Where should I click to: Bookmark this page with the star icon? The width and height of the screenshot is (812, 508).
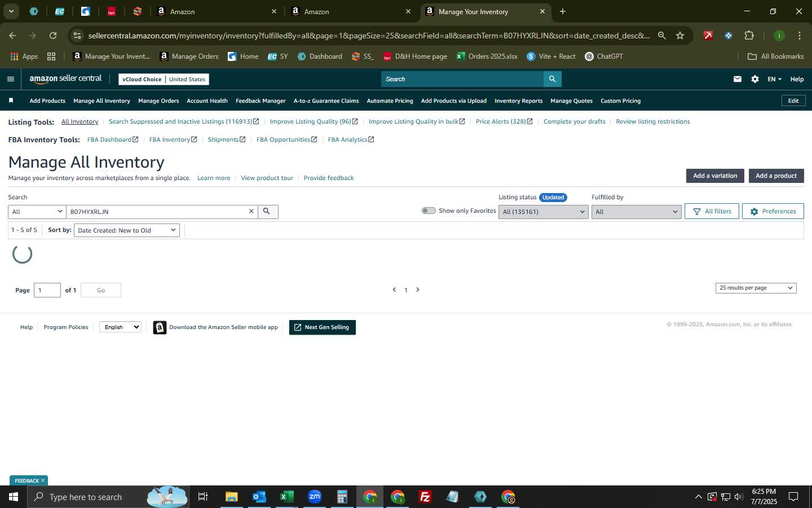(x=680, y=36)
